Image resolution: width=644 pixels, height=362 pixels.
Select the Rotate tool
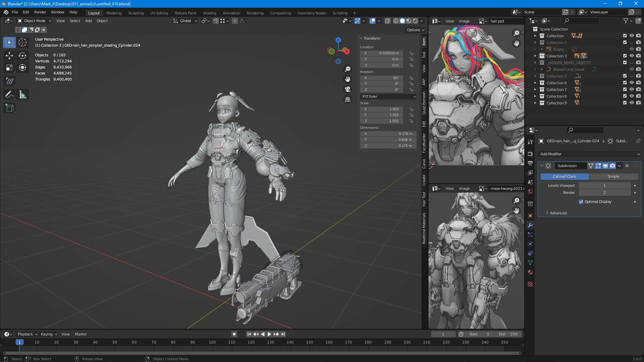[x=22, y=56]
